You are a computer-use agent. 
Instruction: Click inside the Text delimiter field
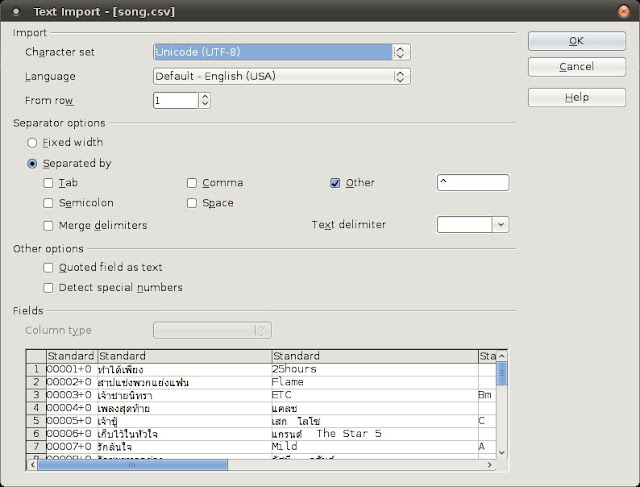click(x=464, y=225)
